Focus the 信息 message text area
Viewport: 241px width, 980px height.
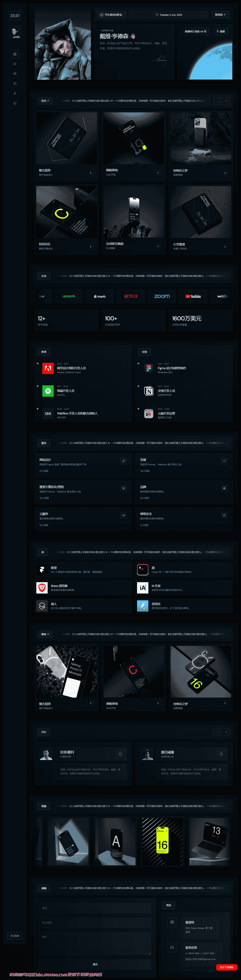(95, 943)
